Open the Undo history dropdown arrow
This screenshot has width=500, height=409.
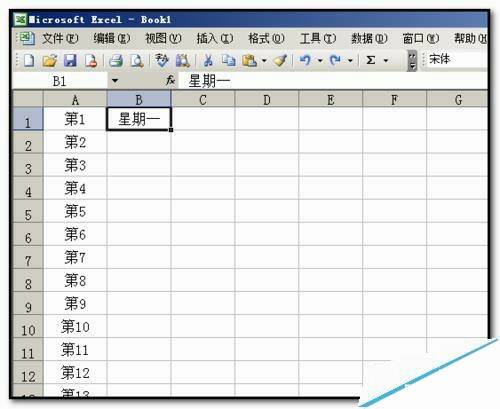coord(320,61)
